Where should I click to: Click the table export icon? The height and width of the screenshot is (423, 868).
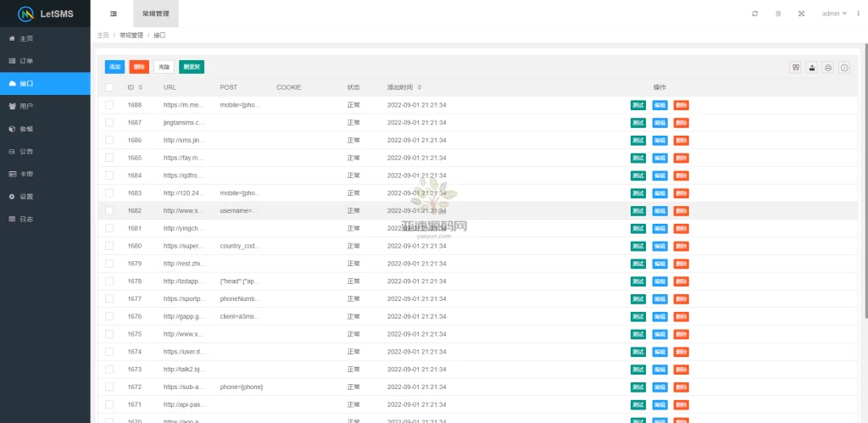811,68
